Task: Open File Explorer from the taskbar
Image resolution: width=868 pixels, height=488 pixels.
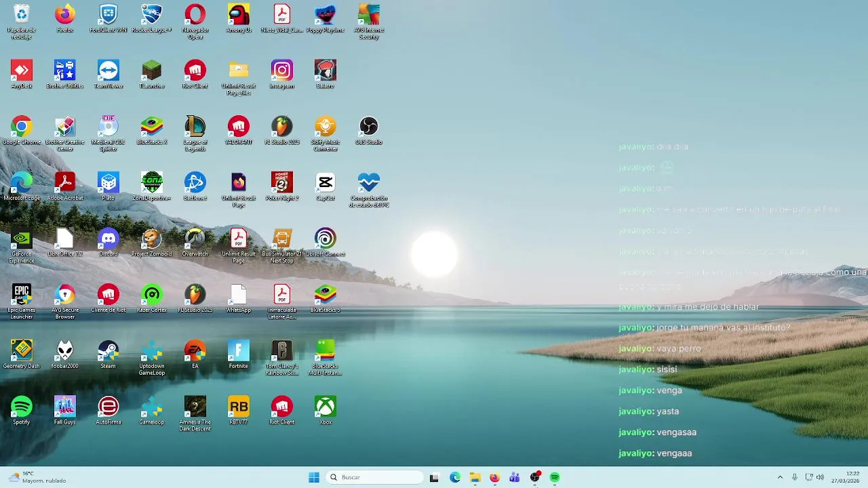Action: pyautogui.click(x=475, y=477)
